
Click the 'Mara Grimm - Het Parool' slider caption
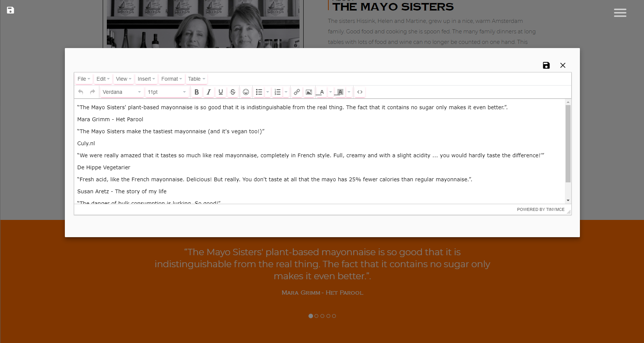point(322,293)
